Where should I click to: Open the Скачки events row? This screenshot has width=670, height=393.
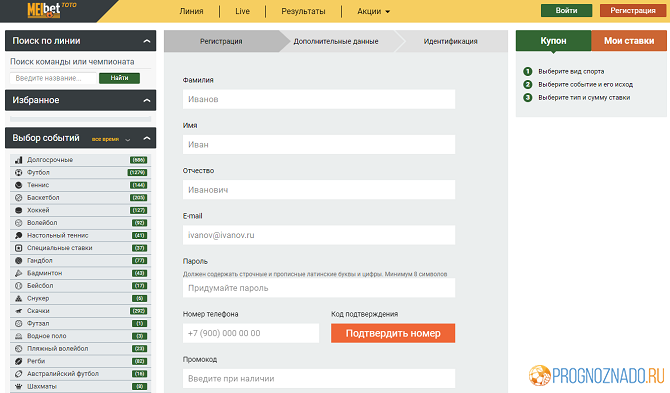pyautogui.click(x=80, y=311)
